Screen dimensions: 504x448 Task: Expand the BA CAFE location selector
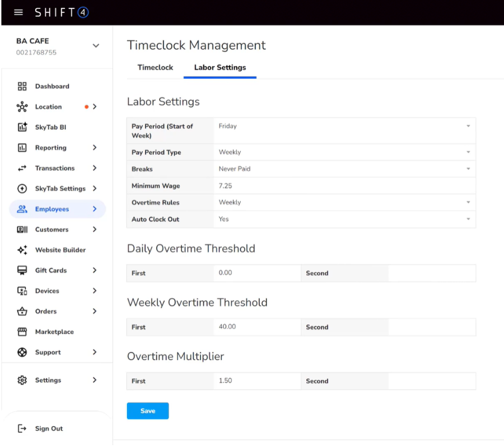tap(96, 46)
